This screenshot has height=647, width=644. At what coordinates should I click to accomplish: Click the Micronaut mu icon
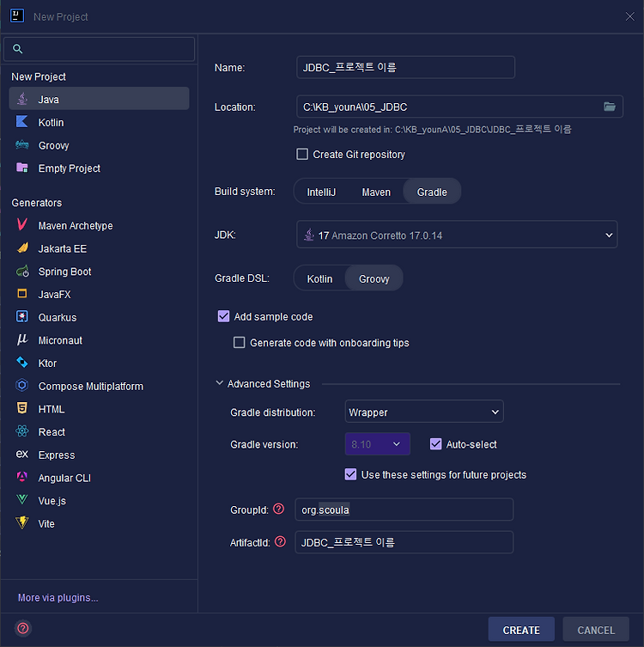pyautogui.click(x=21, y=339)
